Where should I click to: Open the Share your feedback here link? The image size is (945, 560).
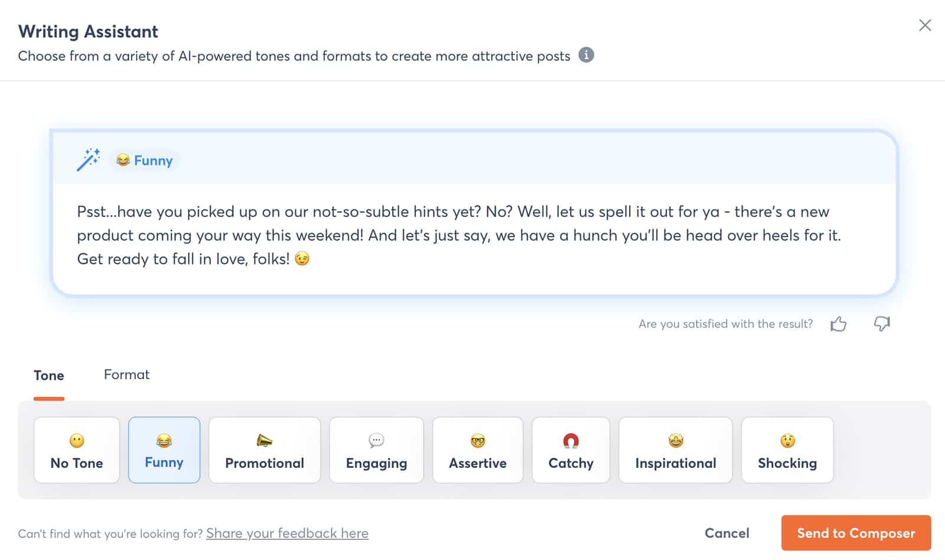[287, 533]
